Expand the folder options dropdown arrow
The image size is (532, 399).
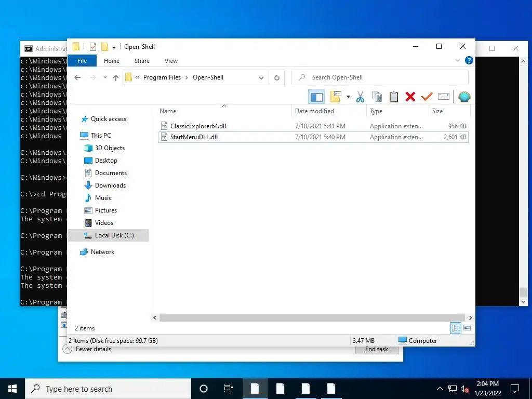pyautogui.click(x=348, y=97)
